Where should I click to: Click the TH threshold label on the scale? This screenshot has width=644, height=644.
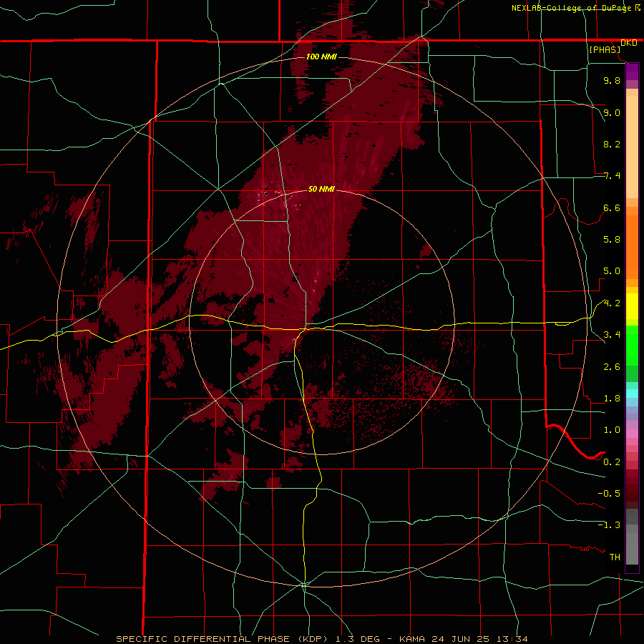(x=615, y=557)
